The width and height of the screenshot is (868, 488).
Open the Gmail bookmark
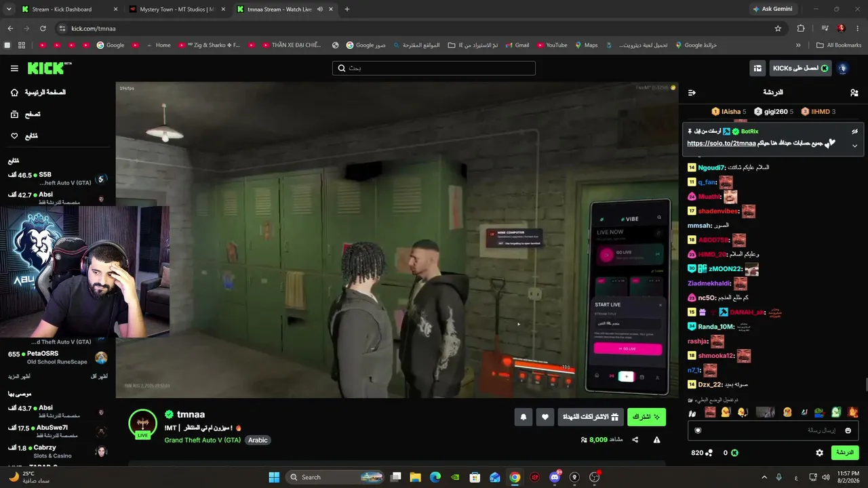pyautogui.click(x=516, y=45)
